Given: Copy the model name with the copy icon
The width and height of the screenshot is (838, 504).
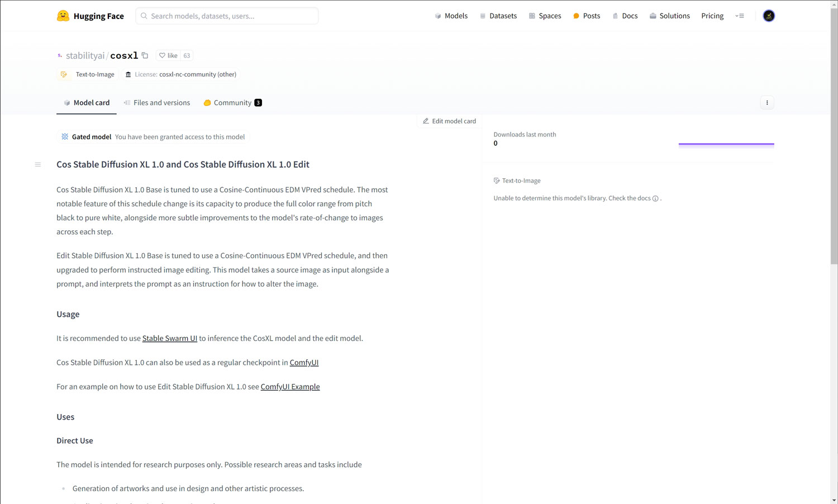Looking at the screenshot, I should (x=145, y=55).
